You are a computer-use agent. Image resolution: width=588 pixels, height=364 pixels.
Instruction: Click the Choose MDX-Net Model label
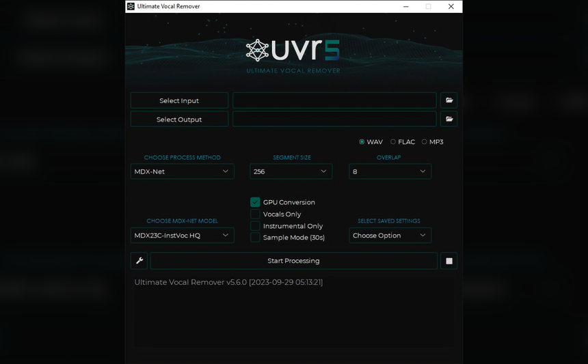click(183, 221)
